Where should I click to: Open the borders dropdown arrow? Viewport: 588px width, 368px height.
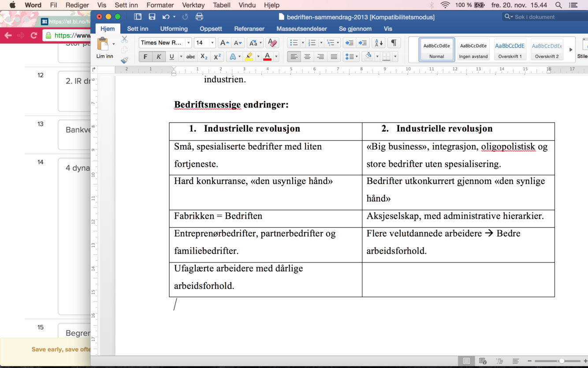tap(395, 56)
